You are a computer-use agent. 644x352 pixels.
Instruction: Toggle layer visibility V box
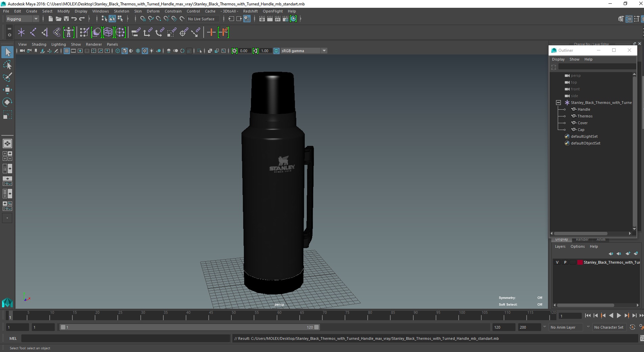tap(557, 262)
